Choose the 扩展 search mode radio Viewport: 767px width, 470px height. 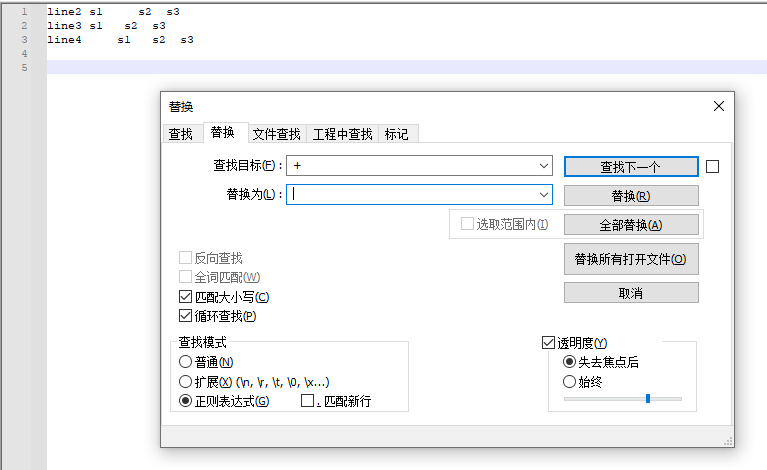point(185,381)
